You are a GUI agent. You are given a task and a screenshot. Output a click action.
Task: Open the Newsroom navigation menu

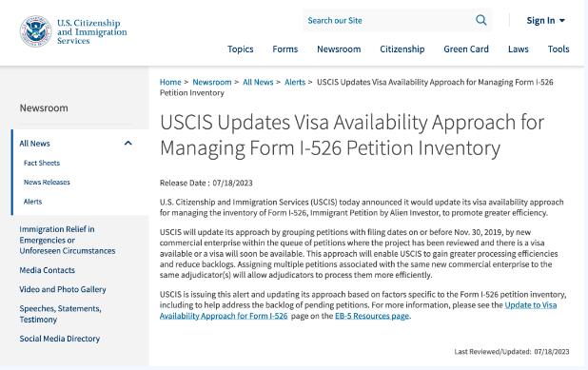(339, 49)
